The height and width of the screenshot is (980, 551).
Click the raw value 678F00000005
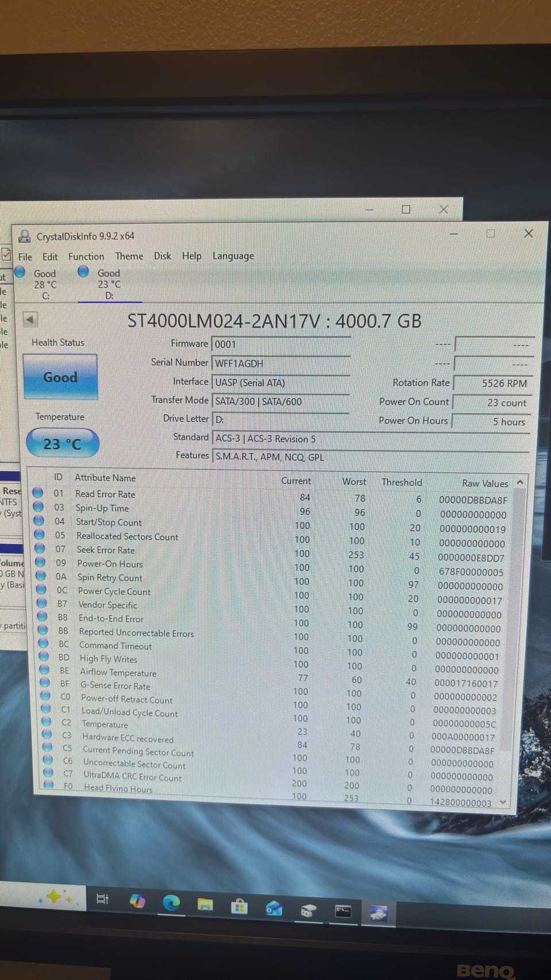click(x=470, y=572)
